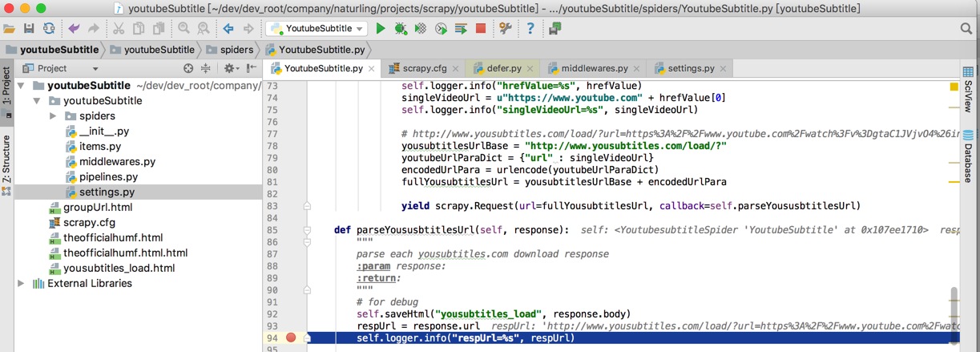Image resolution: width=980 pixels, height=352 pixels.
Task: Open file with the folder toolbar icon
Action: click(x=10, y=29)
